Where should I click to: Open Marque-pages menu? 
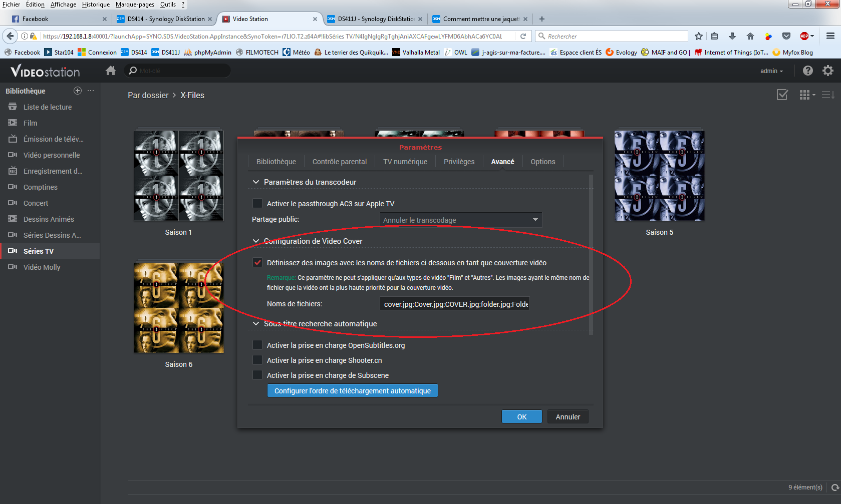[x=135, y=5]
